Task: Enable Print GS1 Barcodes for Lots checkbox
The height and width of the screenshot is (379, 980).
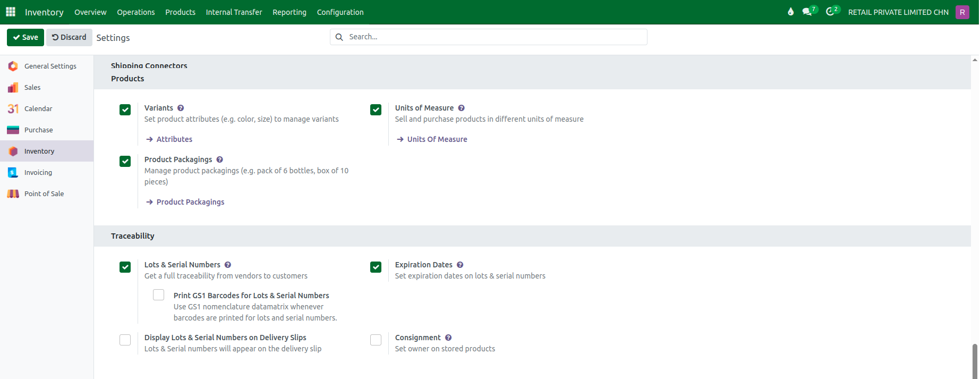Action: [159, 294]
